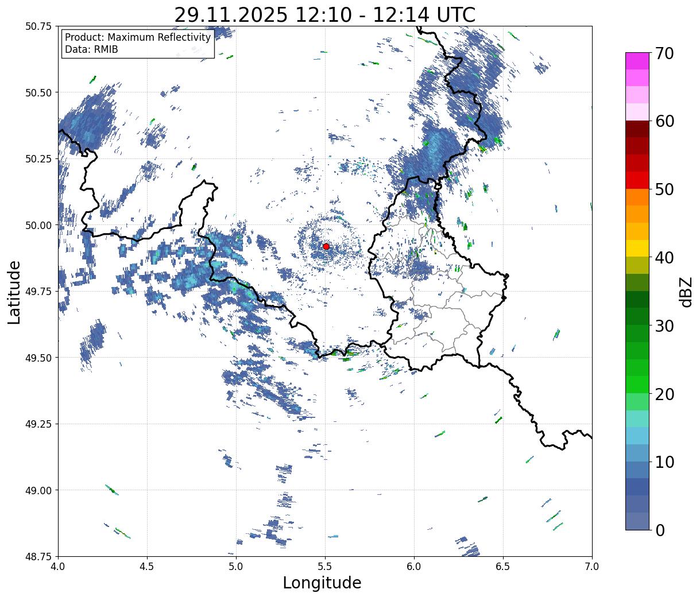
Task: Click the latitude tick label 49.75
Action: pos(38,292)
